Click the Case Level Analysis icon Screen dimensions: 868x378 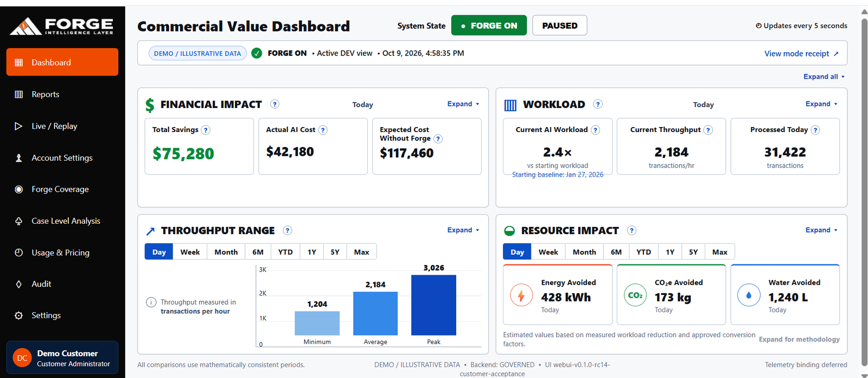[x=18, y=221]
